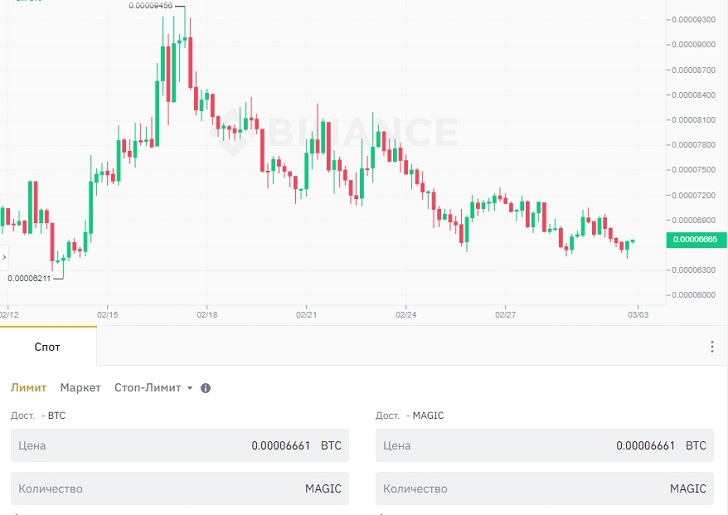Click the sell Количество MAGIC field
728x515 pixels.
coord(545,489)
